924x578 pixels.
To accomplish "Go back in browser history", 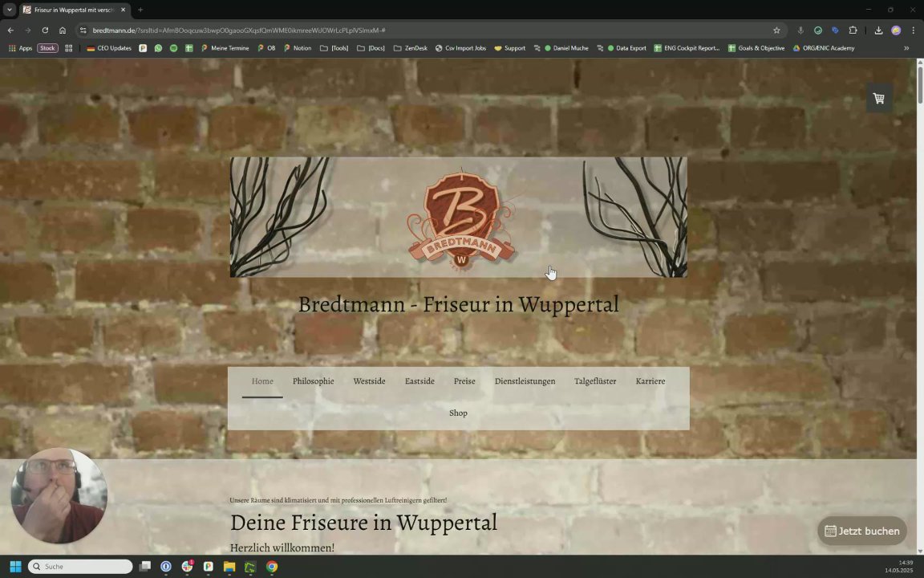I will [10, 30].
